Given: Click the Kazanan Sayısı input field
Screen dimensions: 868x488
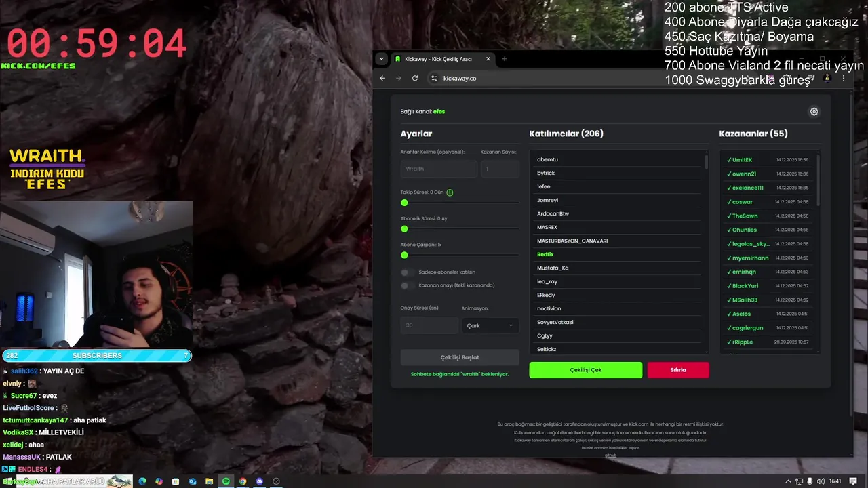Looking at the screenshot, I should [500, 169].
